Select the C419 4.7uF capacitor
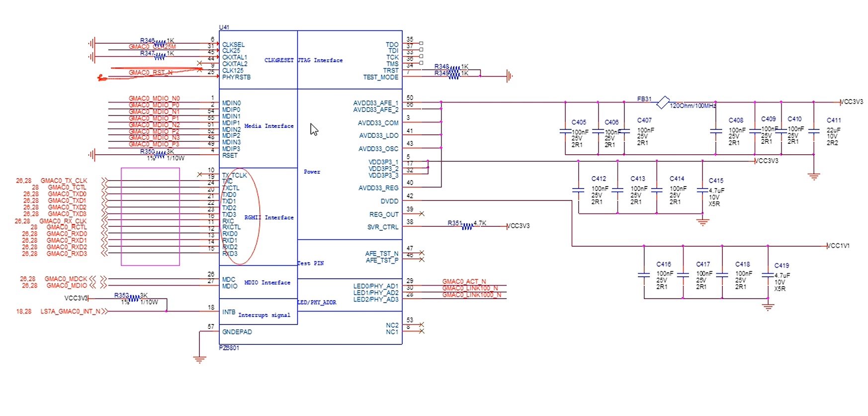Viewport: 868px width, 416px height. coord(768,275)
